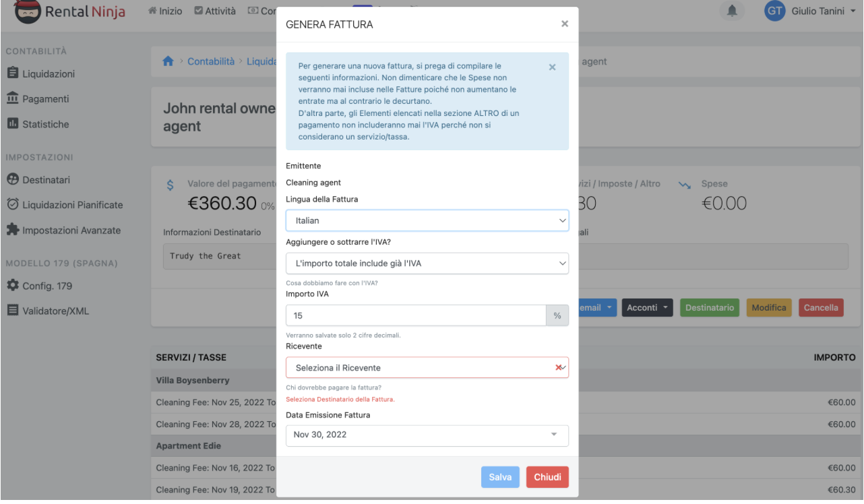864x504 pixels.
Task: Click the Liquidazioni clipboard icon in sidebar
Action: (13, 73)
